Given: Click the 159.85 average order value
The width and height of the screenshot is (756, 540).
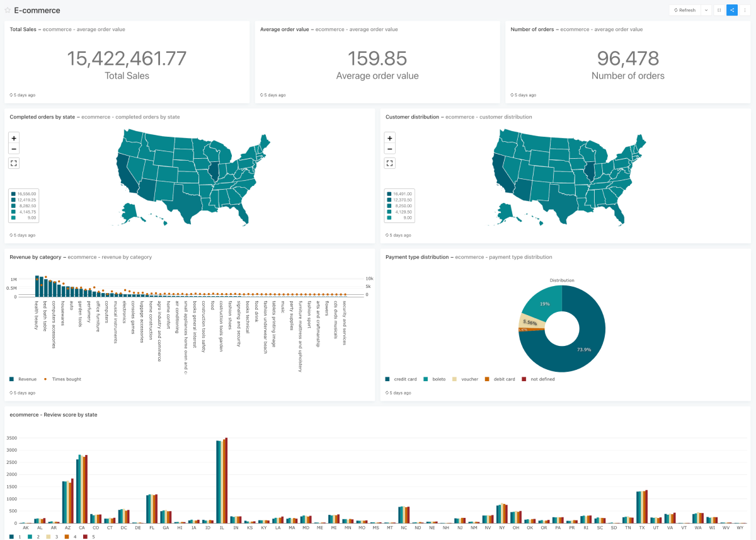Looking at the screenshot, I should pos(377,59).
